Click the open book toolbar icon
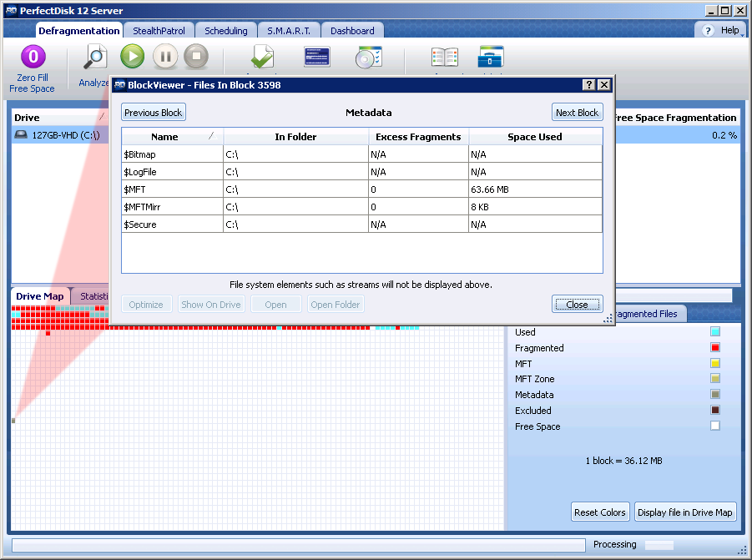 coord(445,57)
